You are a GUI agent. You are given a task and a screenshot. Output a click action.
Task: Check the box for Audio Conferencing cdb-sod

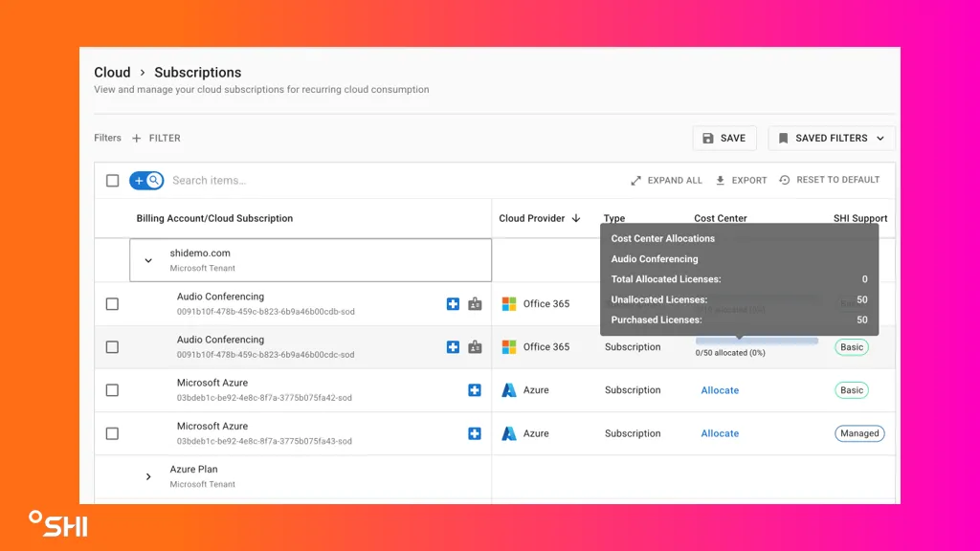pos(113,304)
